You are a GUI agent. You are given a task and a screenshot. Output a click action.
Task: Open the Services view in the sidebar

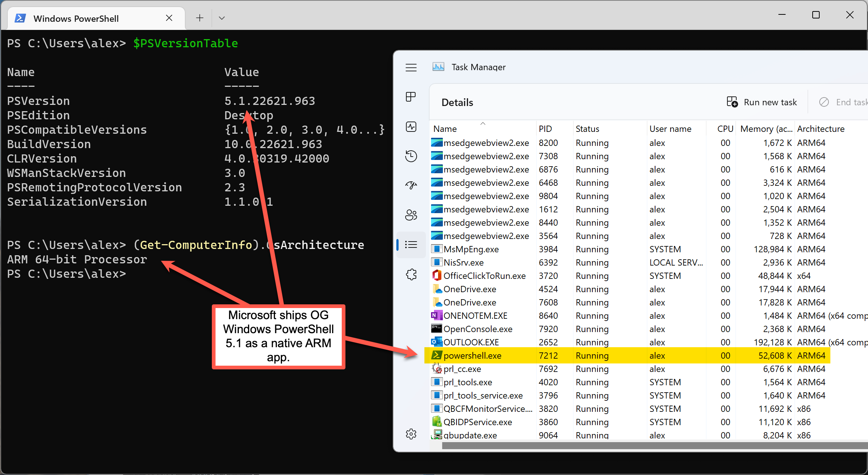[411, 274]
